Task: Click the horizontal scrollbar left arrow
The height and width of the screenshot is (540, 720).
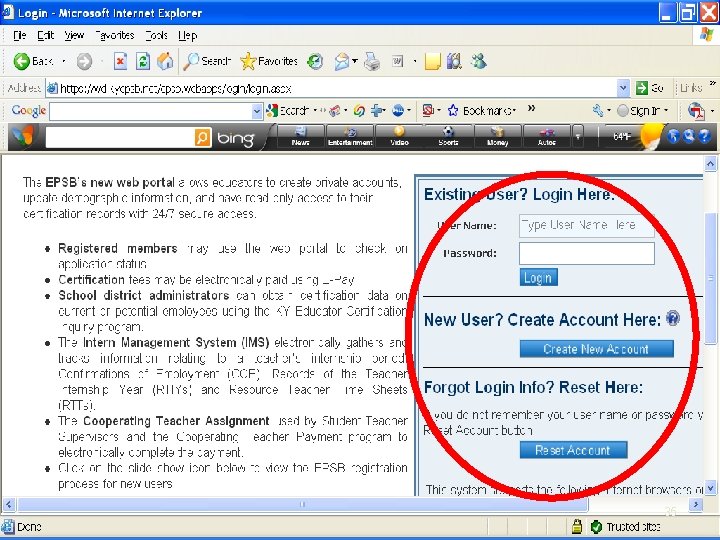Action: pos(9,505)
